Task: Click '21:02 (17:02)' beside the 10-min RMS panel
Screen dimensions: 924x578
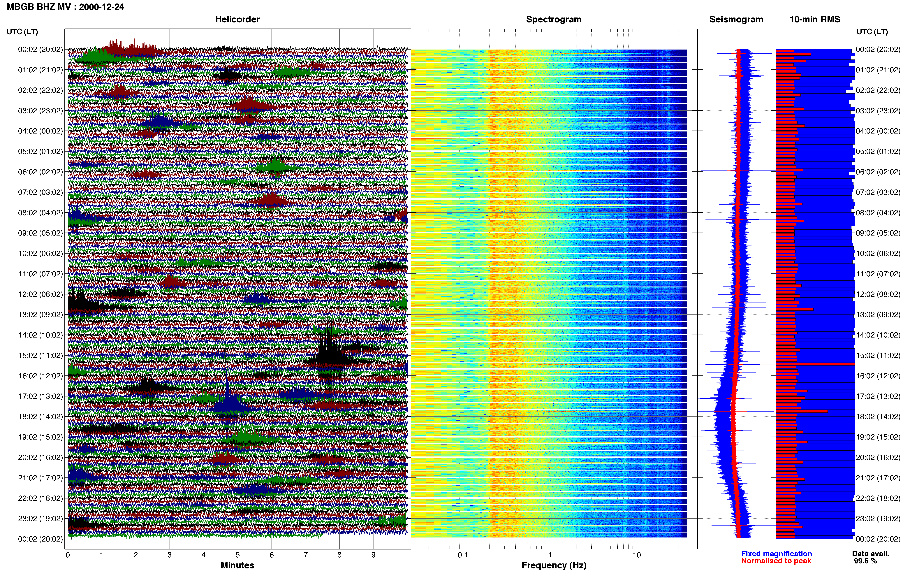Action: coord(878,478)
